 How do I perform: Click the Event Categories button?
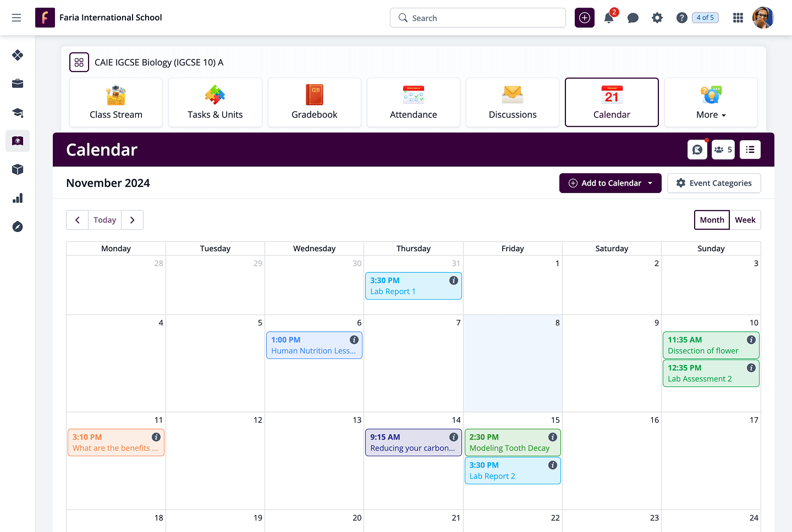pos(713,183)
